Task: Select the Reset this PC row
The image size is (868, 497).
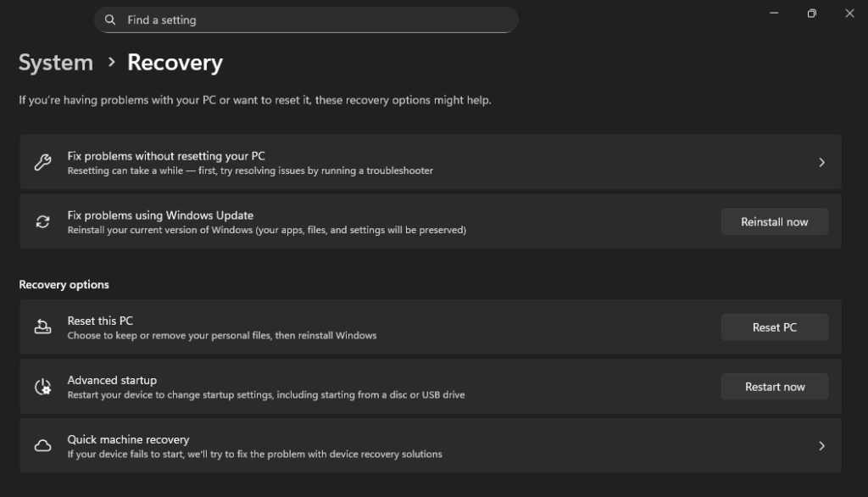Action: [x=381, y=327]
